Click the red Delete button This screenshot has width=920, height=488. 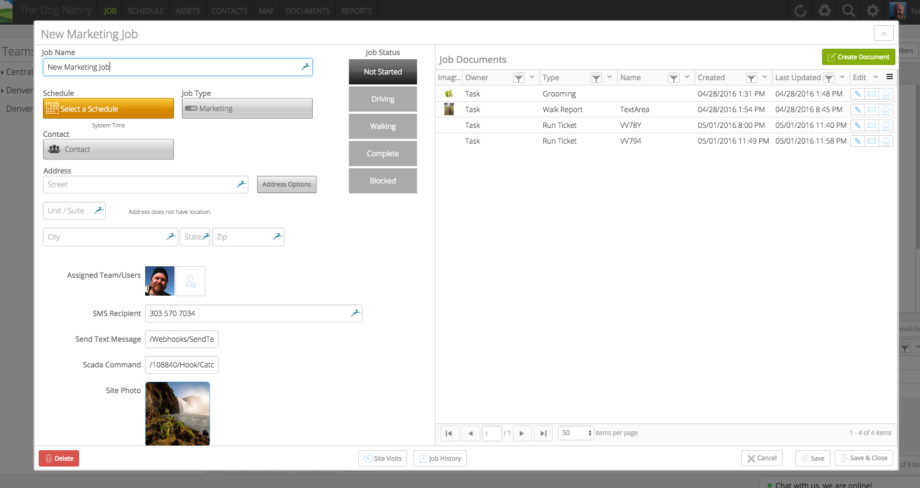59,459
